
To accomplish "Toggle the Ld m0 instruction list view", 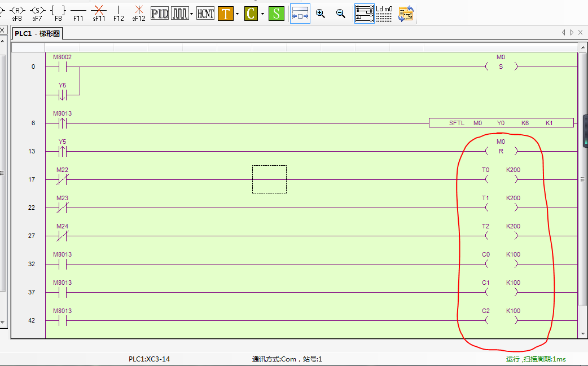I will [x=384, y=14].
